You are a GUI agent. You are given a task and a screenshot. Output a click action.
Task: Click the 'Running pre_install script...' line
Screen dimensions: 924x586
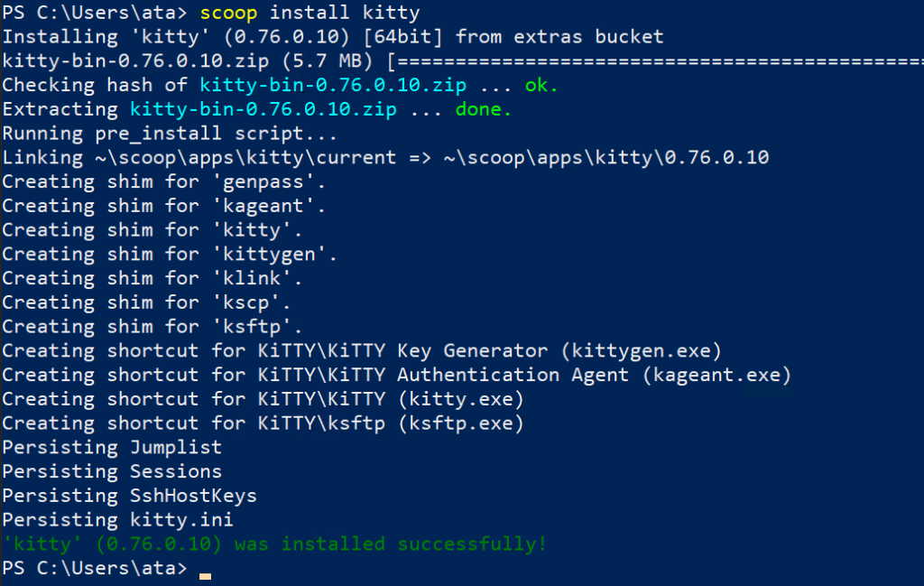(x=169, y=134)
